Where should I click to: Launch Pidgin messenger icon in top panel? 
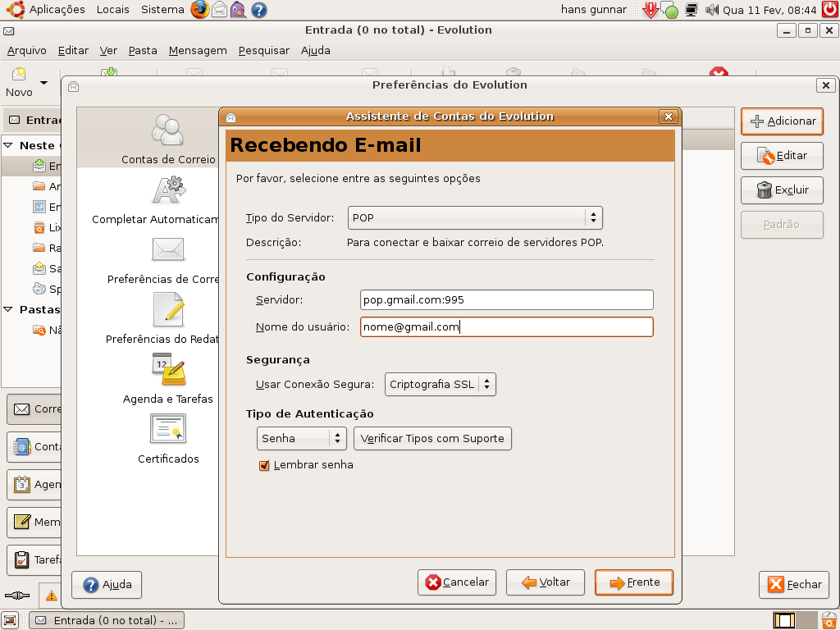pyautogui.click(x=239, y=10)
